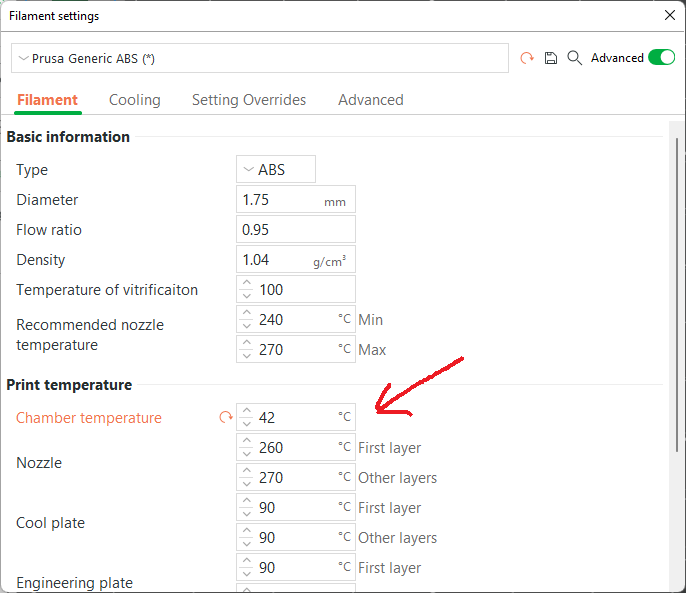Switch to the Cooling tab

click(x=134, y=100)
